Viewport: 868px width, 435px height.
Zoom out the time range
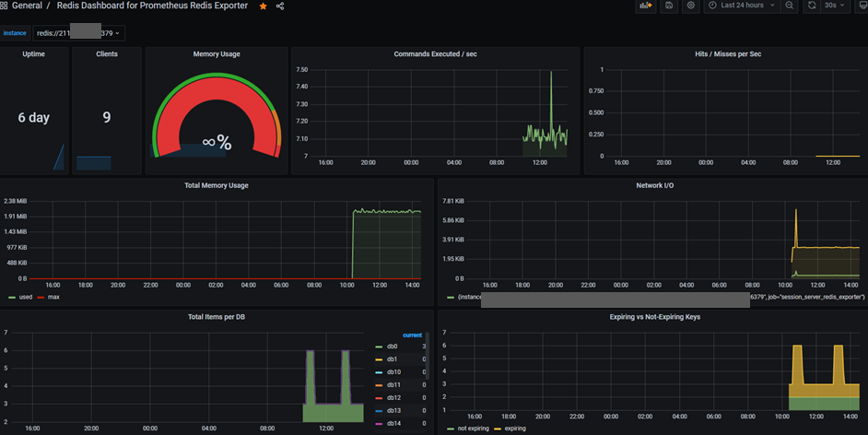[x=789, y=6]
